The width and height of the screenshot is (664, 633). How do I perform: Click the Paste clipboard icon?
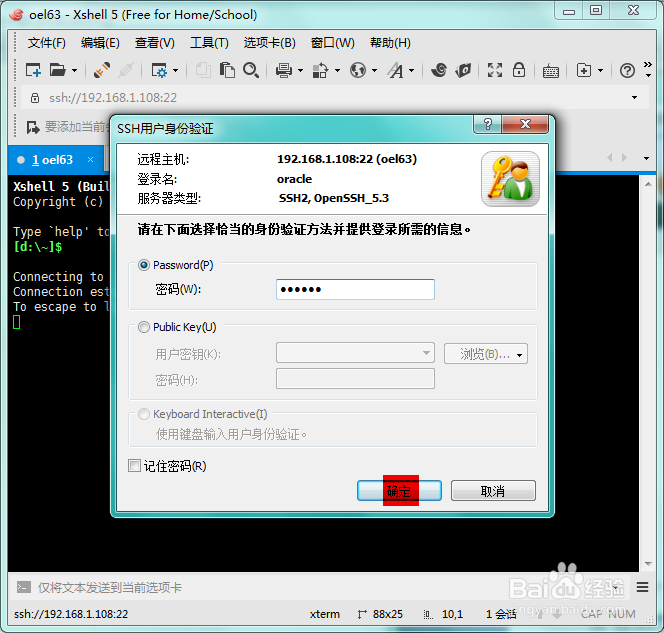pos(227,70)
